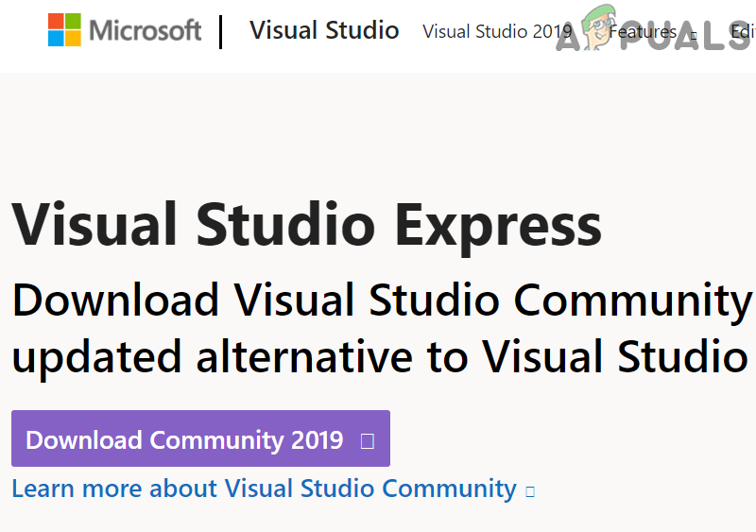Click the Visual Studio Express heading
Viewport: 756px width, 532px height.
[306, 225]
